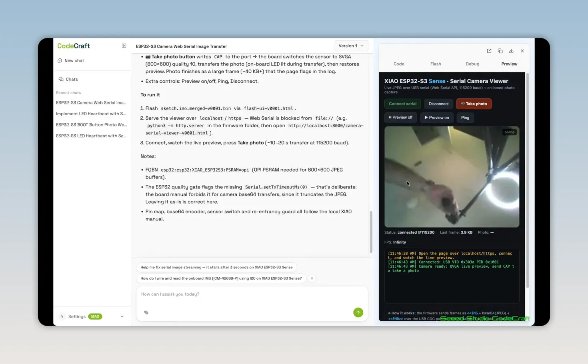
Task: Open the preview in a new window
Action: pos(489,51)
